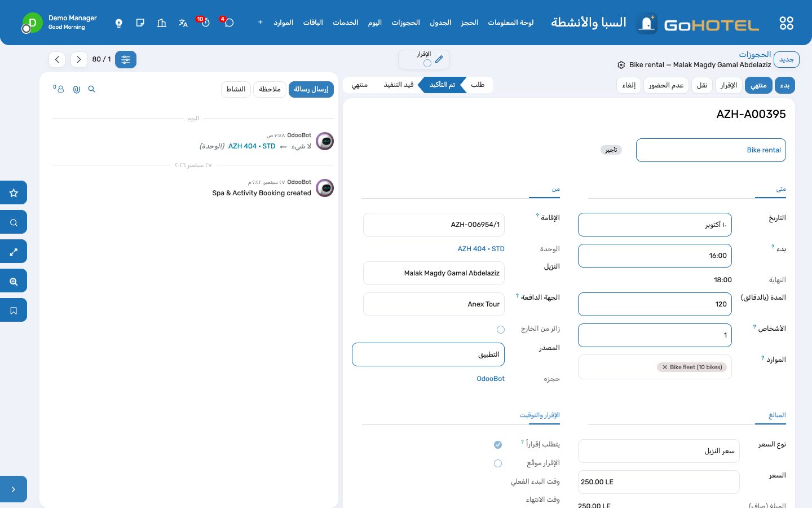The image size is (812, 508).
Task: Open the المصدر dropdown showing التطبيق
Action: (429, 354)
